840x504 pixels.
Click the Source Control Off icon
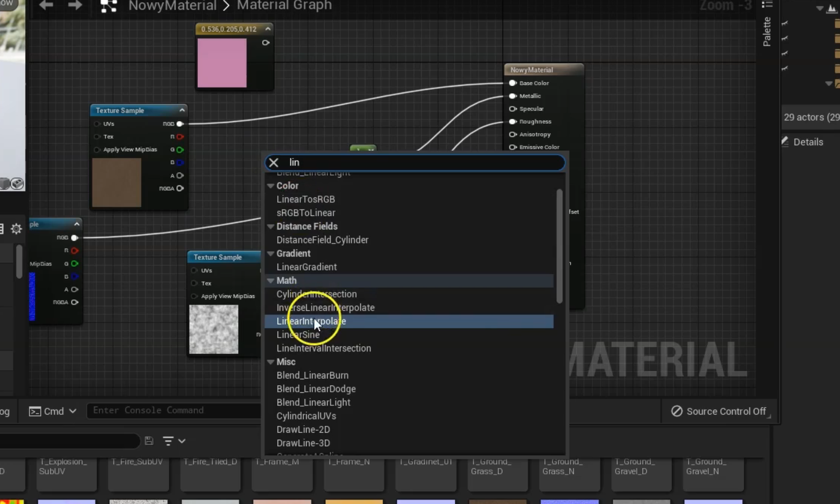coord(676,411)
